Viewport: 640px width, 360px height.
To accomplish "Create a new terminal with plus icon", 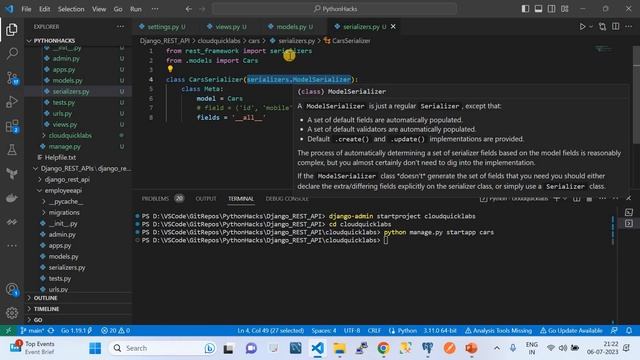I will [x=556, y=199].
